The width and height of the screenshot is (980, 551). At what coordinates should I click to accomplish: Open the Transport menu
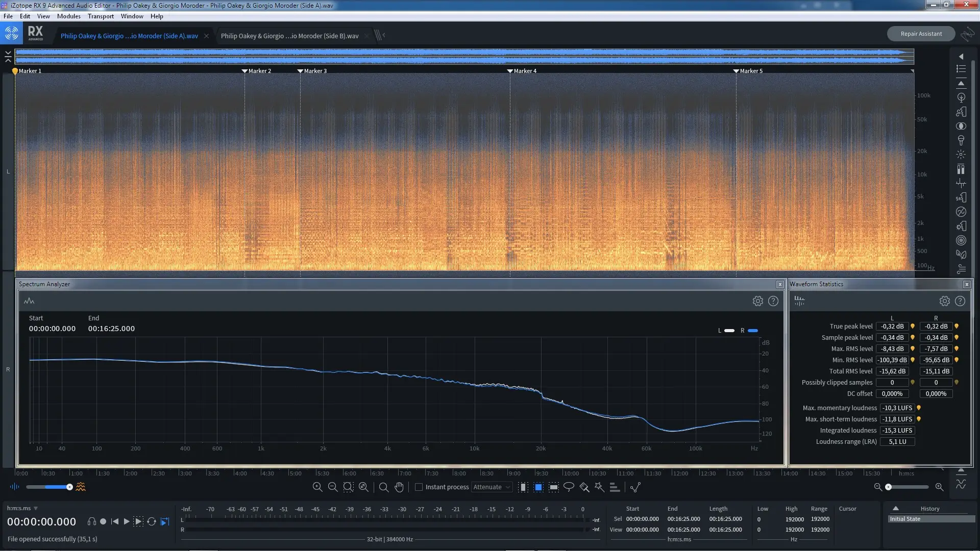point(101,16)
